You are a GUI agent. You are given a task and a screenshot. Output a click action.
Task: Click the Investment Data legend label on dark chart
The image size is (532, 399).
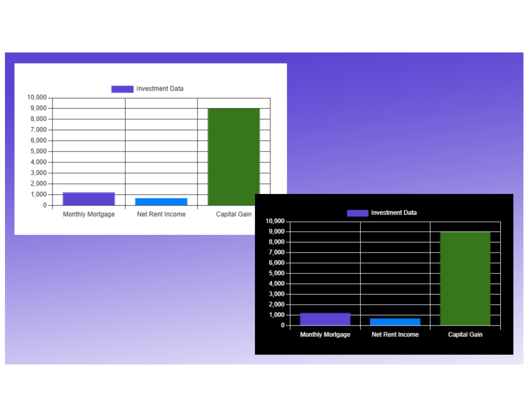[394, 213]
